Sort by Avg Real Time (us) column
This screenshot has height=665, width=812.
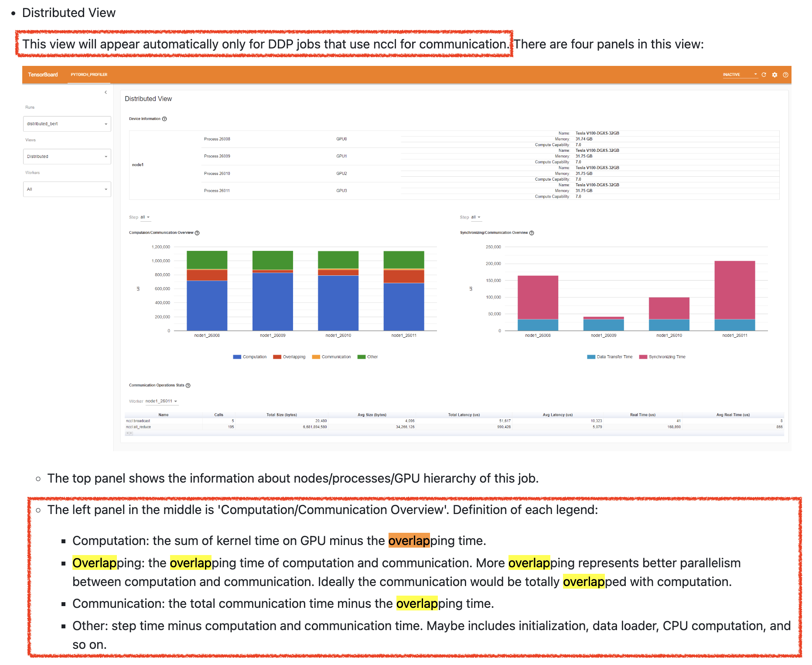[733, 415]
